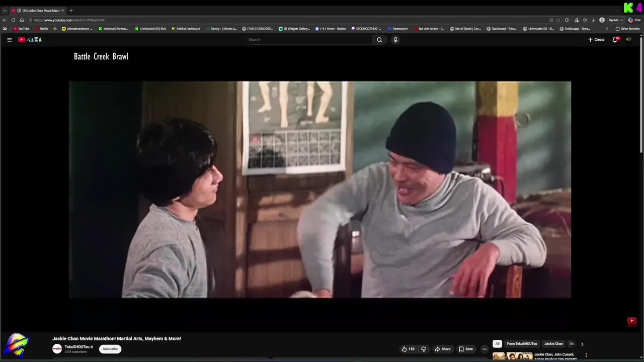Viewport: 644px width, 362px height.
Task: Open the KickBot Dashboard bookmark
Action: [x=186, y=29]
